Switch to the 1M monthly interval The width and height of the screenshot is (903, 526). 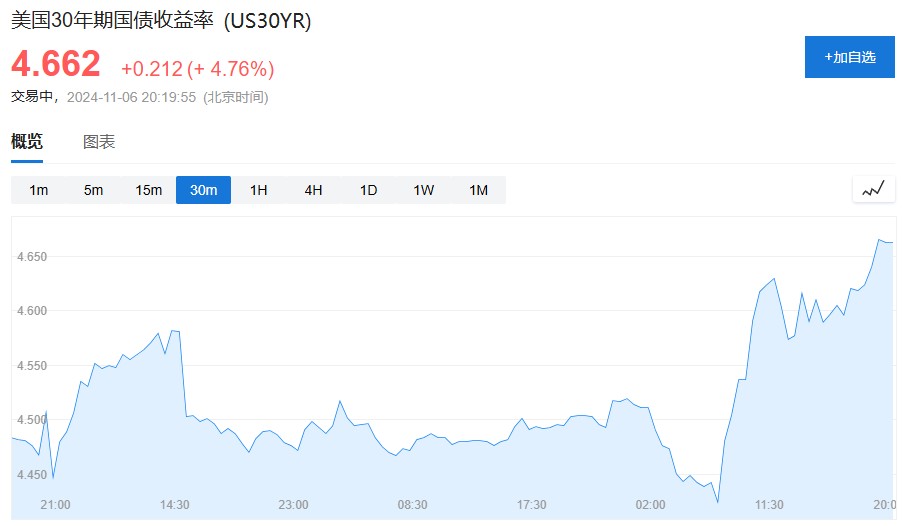479,190
